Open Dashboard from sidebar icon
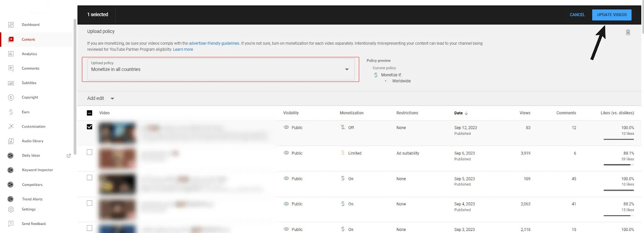This screenshot has width=644, height=233. (11, 25)
